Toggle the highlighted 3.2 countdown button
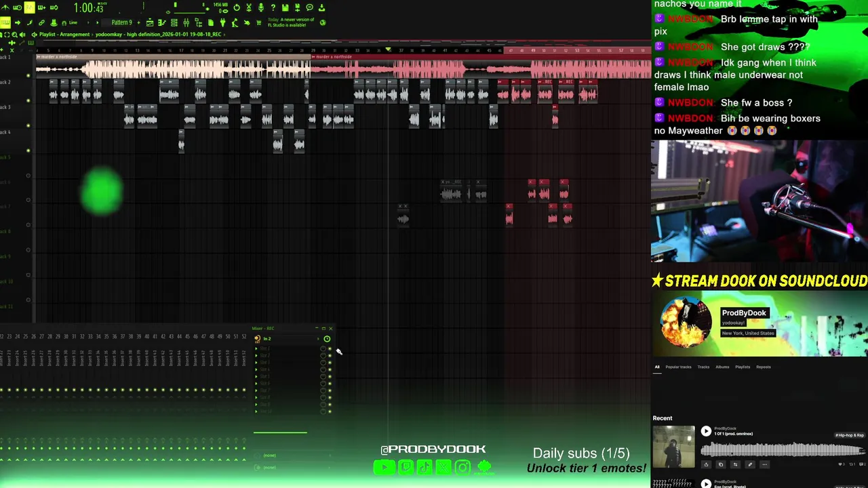This screenshot has height=488, width=868. pos(29,7)
